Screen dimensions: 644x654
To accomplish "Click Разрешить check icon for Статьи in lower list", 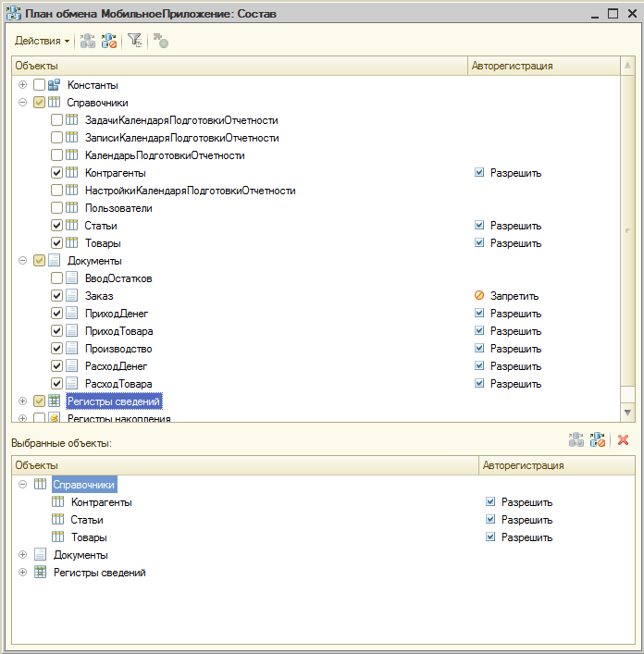I will click(x=490, y=519).
